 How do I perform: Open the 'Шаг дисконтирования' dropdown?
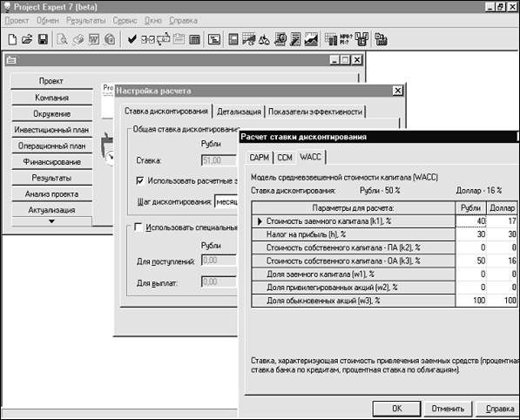[226, 201]
